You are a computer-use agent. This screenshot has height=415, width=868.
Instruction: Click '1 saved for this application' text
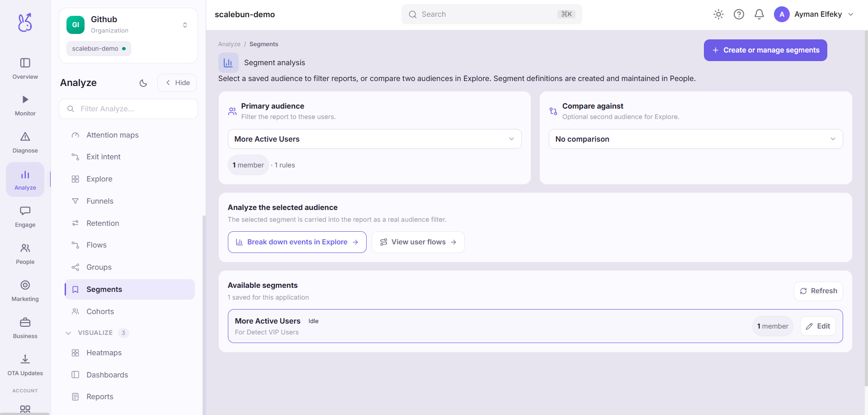[x=268, y=297]
